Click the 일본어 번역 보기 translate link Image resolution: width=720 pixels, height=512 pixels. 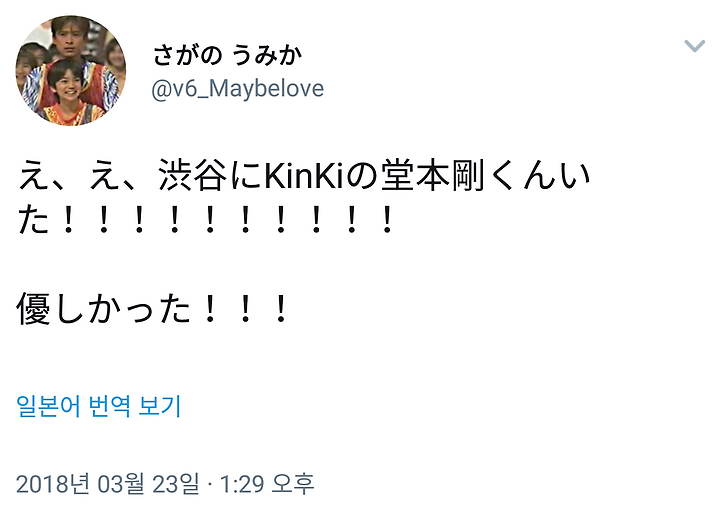tap(99, 406)
